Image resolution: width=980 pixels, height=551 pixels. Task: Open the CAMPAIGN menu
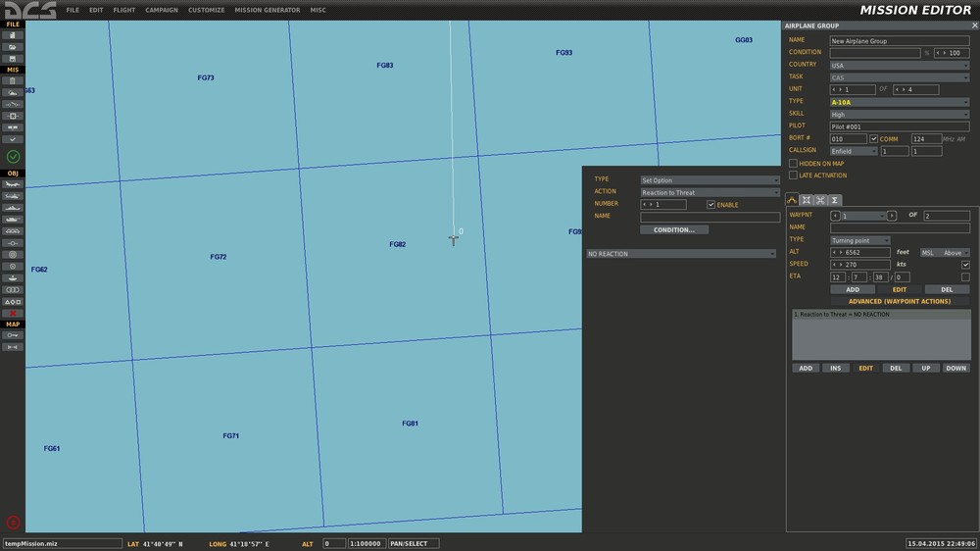tap(162, 10)
